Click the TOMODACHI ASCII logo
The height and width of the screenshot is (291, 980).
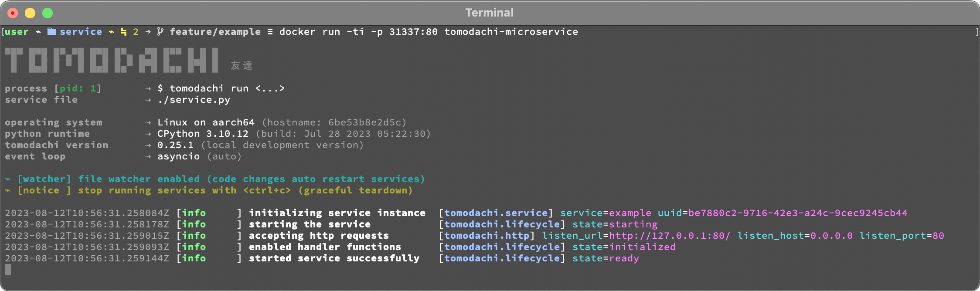(x=112, y=60)
